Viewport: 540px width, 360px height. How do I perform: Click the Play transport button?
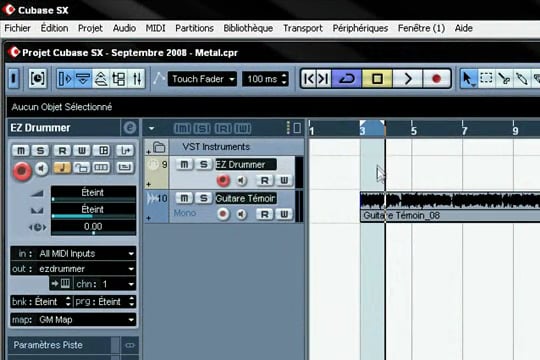pyautogui.click(x=408, y=79)
